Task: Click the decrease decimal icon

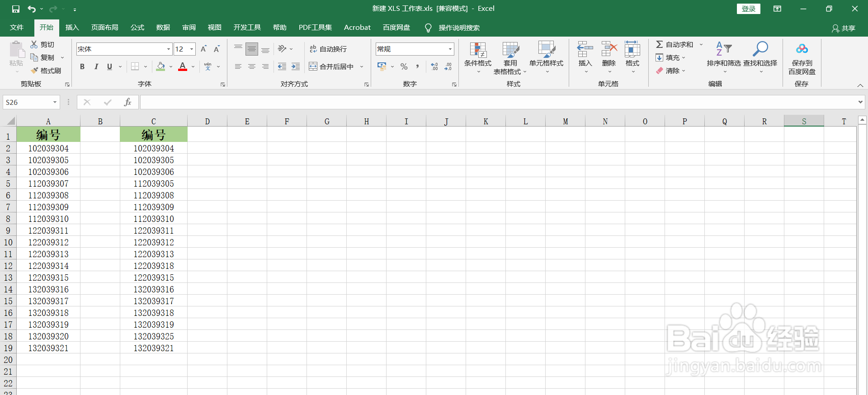Action: 448,66
